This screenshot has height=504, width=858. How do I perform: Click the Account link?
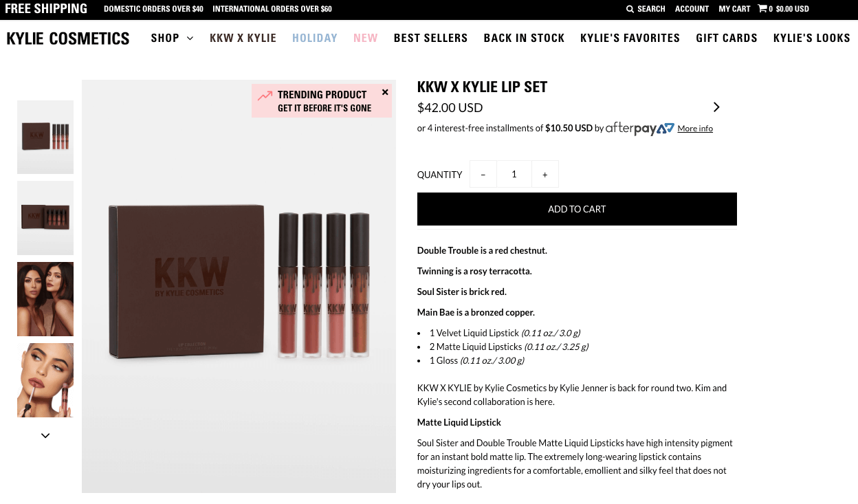click(692, 9)
